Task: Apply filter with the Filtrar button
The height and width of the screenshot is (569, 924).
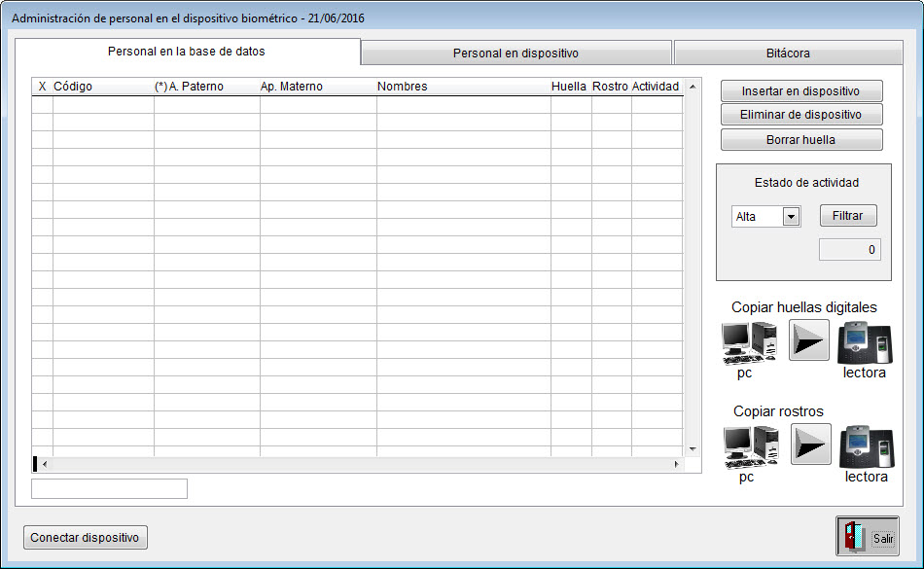Action: [x=847, y=216]
